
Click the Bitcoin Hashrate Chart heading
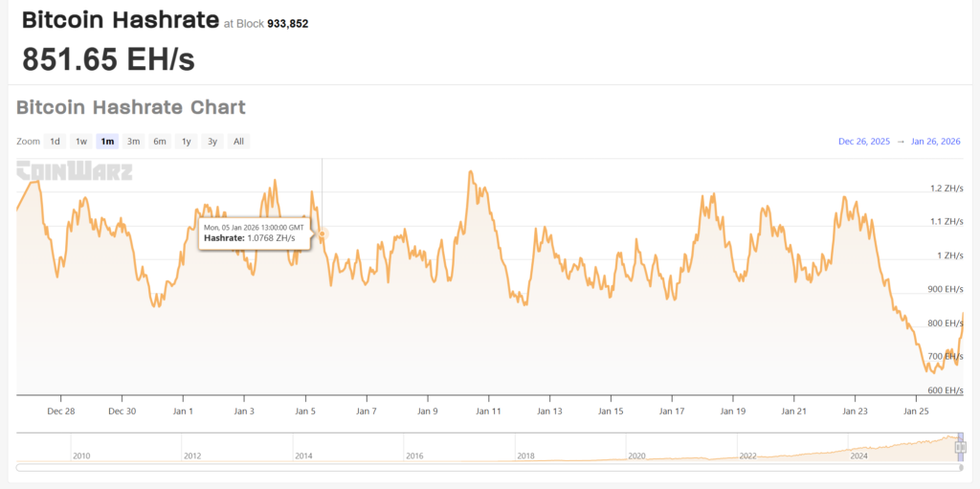[x=131, y=107]
